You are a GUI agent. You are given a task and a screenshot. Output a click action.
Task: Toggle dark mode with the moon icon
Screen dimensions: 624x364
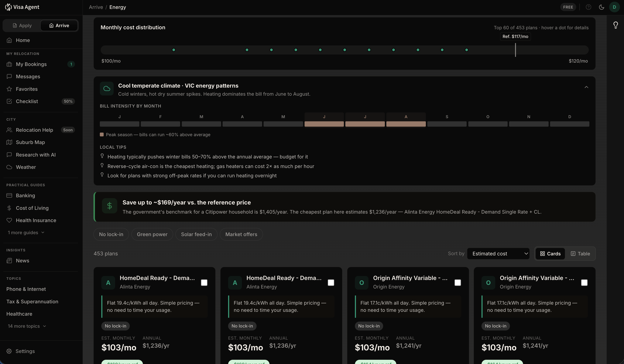pos(602,7)
